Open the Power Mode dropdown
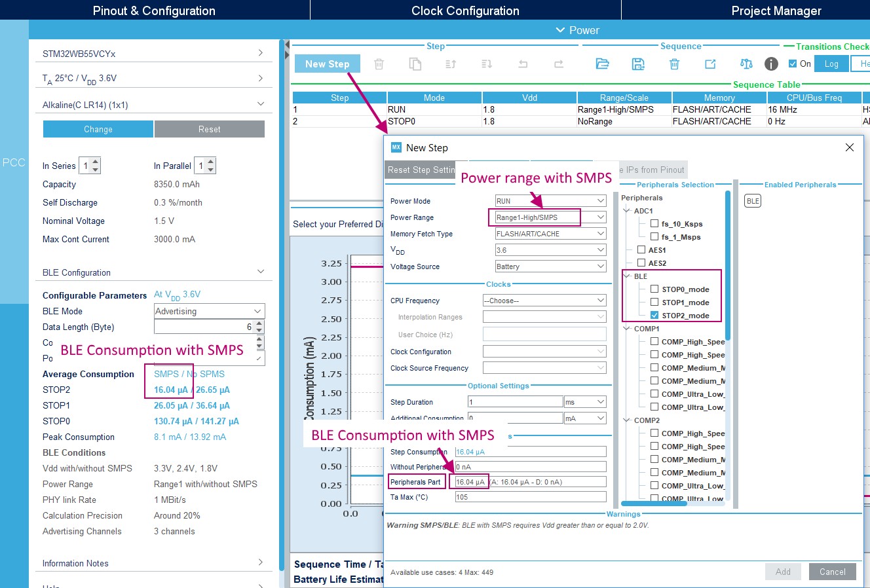870x588 pixels. pyautogui.click(x=550, y=201)
